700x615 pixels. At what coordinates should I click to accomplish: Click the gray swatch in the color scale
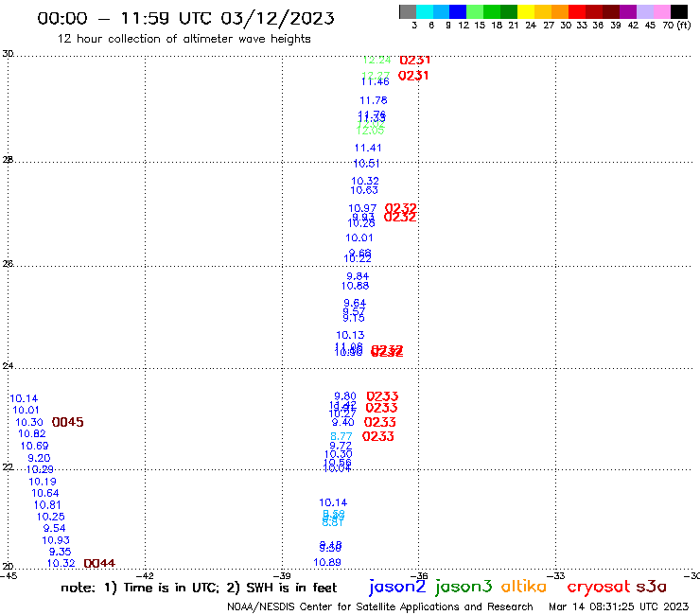click(x=408, y=11)
